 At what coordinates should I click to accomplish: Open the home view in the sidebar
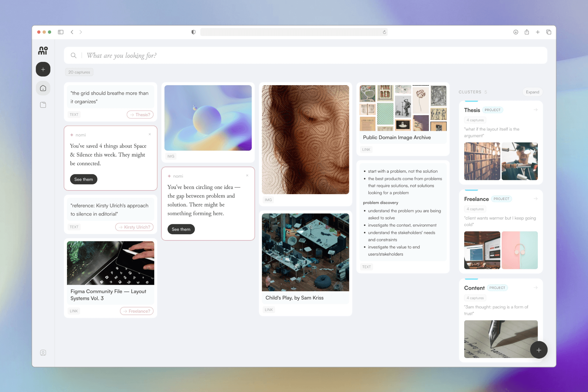[43, 88]
